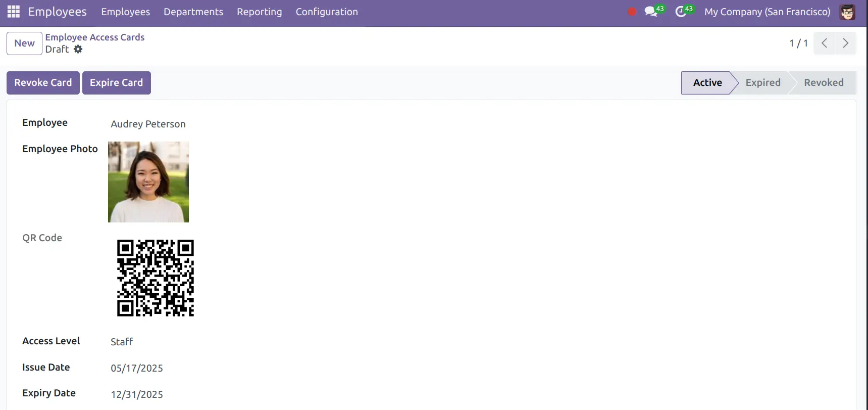Create a New access card record
Viewport: 868px width, 410px height.
tap(24, 43)
